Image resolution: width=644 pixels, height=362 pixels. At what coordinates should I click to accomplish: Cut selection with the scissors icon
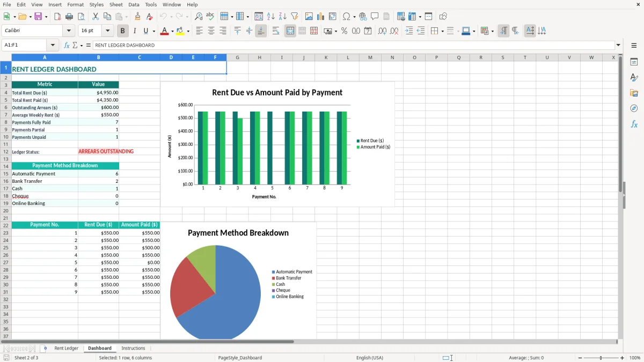(x=96, y=17)
